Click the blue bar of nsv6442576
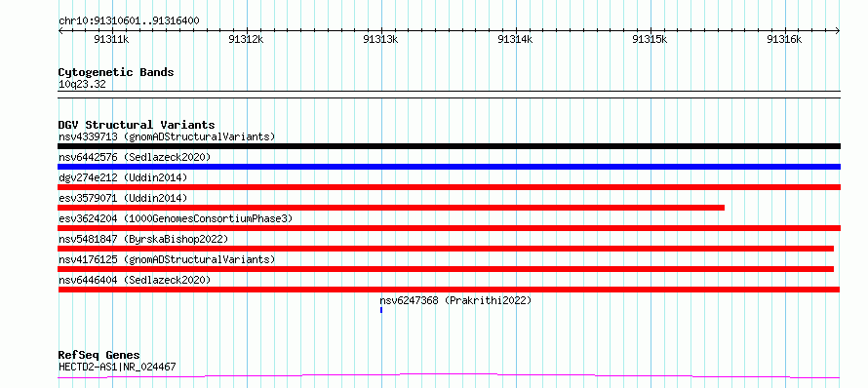Image resolution: width=868 pixels, height=388 pixels. tap(449, 167)
